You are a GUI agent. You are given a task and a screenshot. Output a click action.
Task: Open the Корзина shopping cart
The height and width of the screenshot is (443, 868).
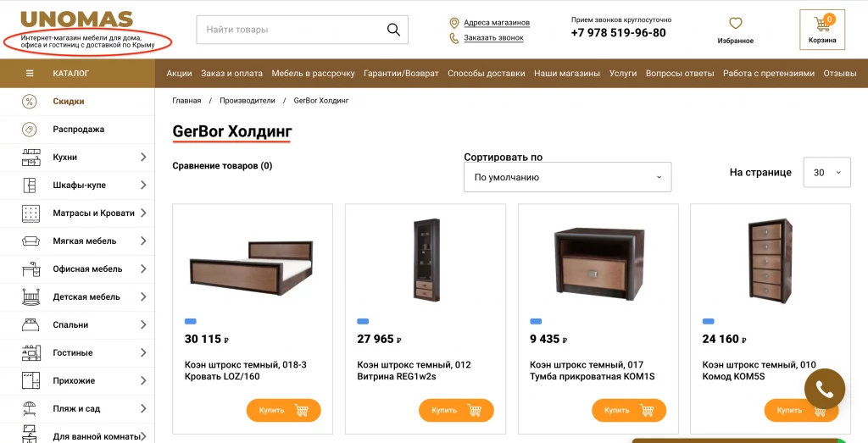pos(822,30)
